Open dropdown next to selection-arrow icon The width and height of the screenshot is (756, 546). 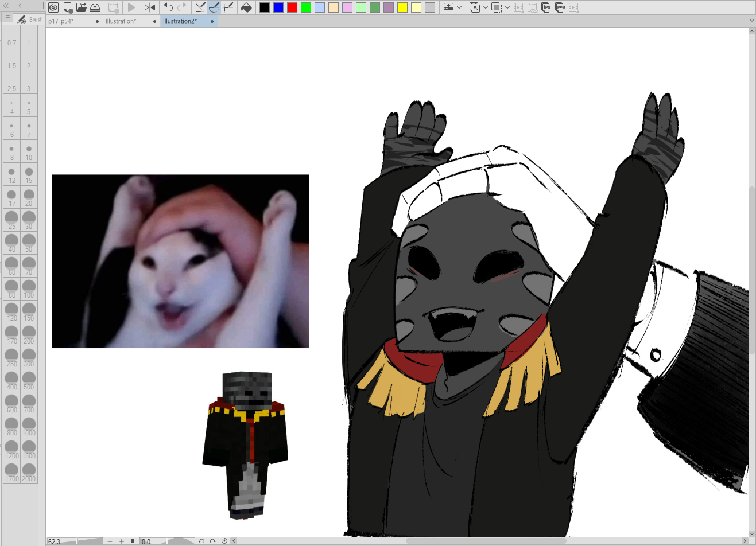(485, 7)
